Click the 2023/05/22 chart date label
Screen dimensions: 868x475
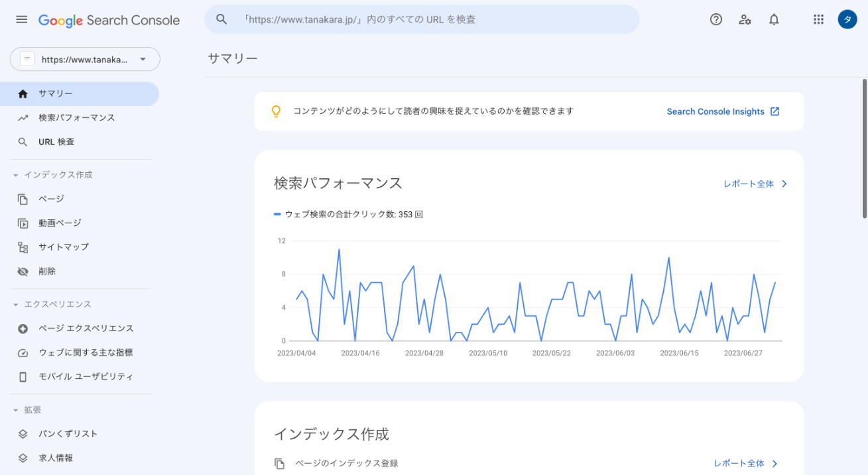pos(552,353)
